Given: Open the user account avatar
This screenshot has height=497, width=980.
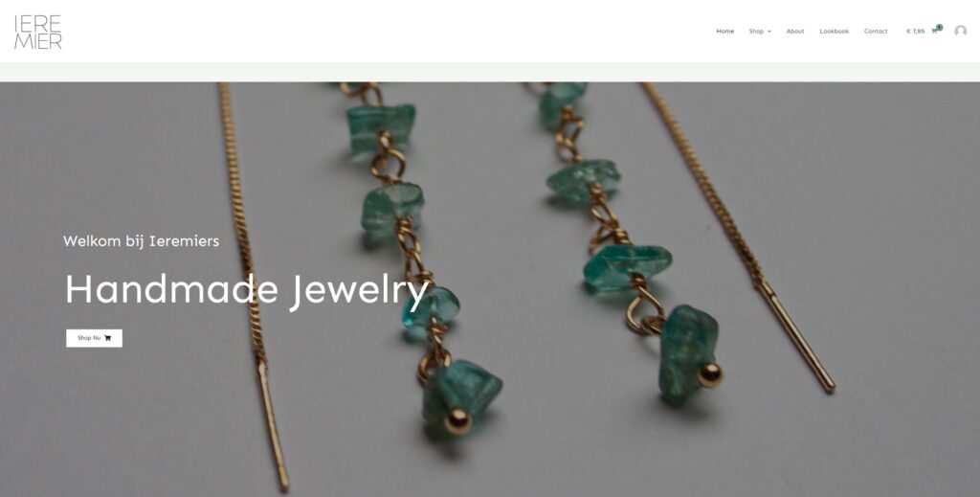Looking at the screenshot, I should [x=961, y=31].
